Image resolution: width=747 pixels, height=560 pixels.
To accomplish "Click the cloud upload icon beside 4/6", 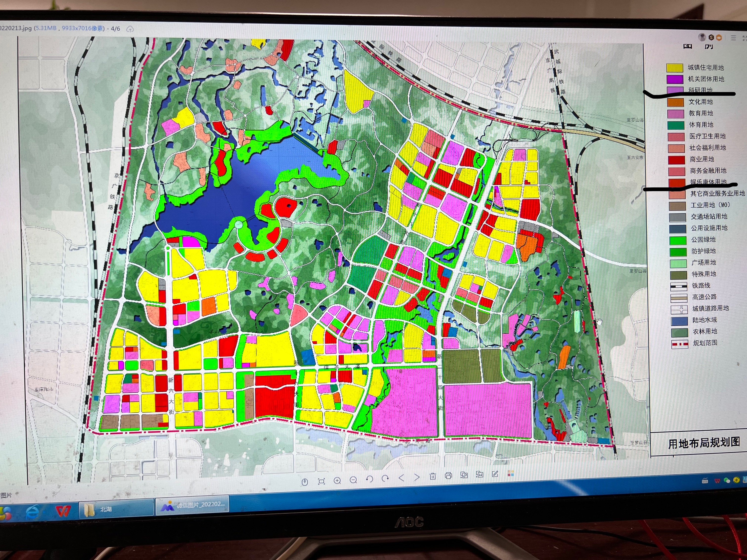I will point(130,29).
